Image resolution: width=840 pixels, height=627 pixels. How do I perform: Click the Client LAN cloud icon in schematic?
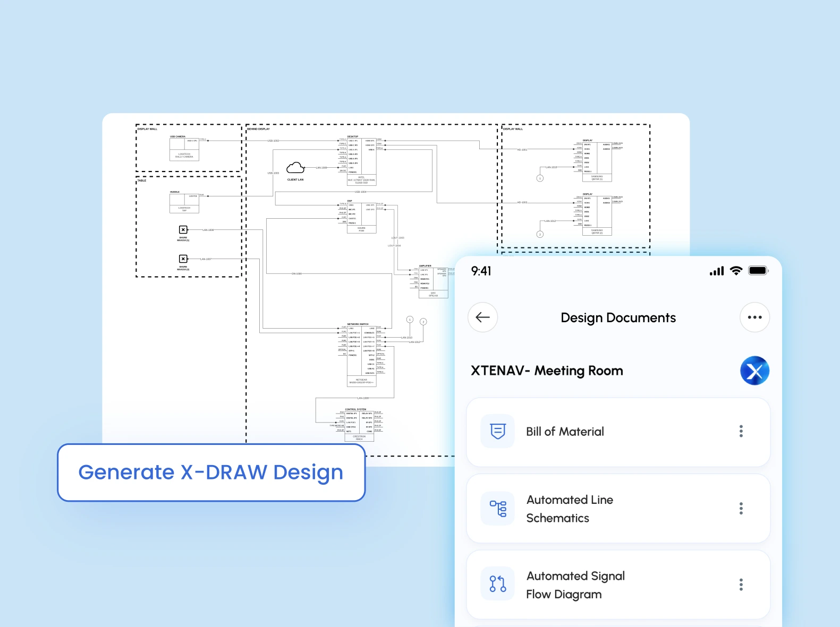295,168
